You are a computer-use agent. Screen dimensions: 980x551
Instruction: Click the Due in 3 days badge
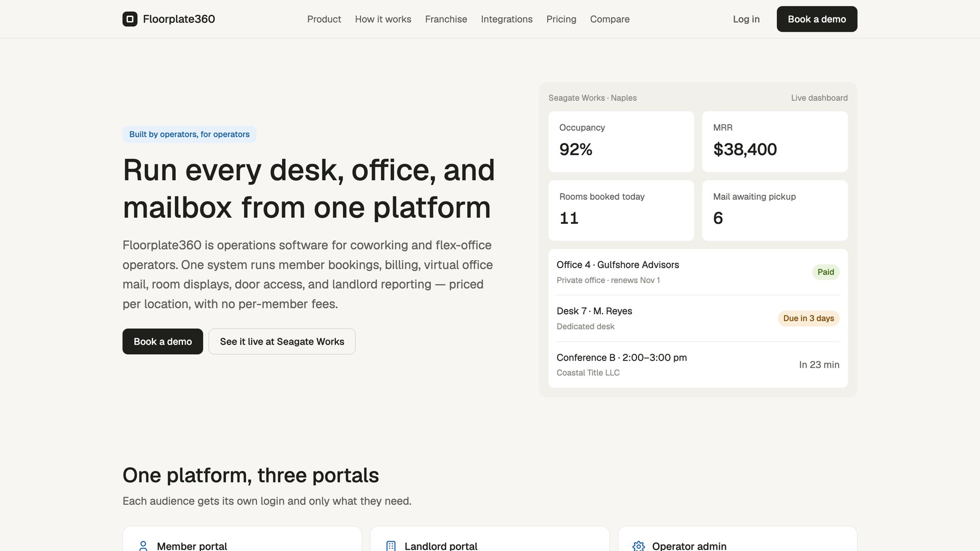(x=808, y=319)
